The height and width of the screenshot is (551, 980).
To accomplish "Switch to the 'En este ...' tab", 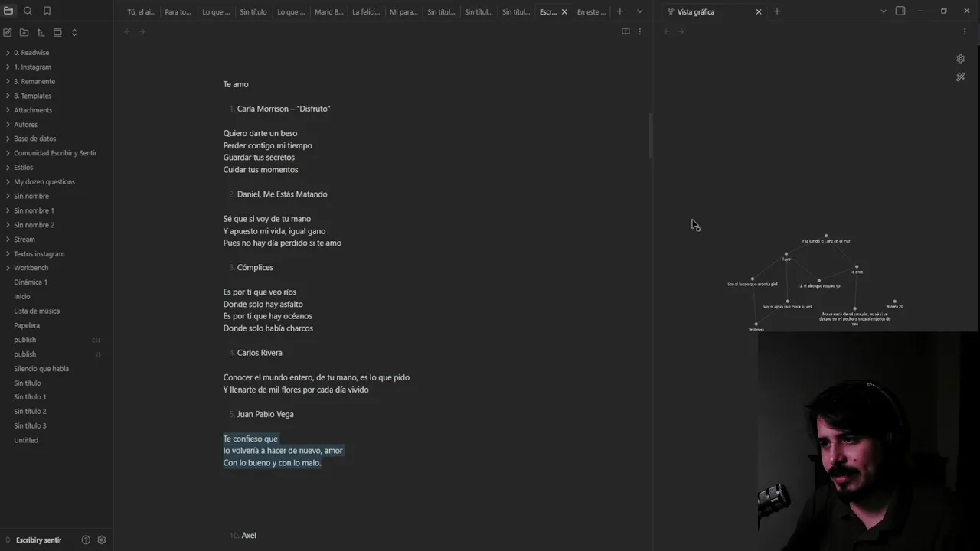I will coord(590,11).
